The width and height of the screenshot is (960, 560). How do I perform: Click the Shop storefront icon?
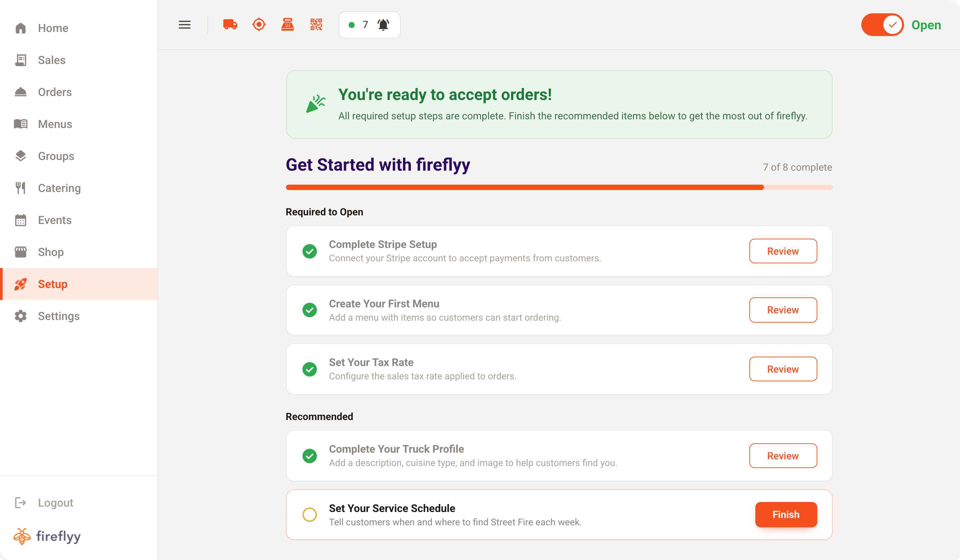coord(21,252)
